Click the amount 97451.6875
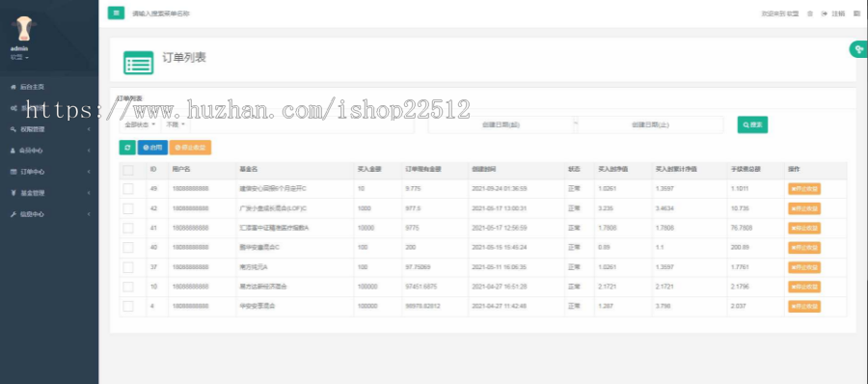The height and width of the screenshot is (384, 868). [421, 287]
